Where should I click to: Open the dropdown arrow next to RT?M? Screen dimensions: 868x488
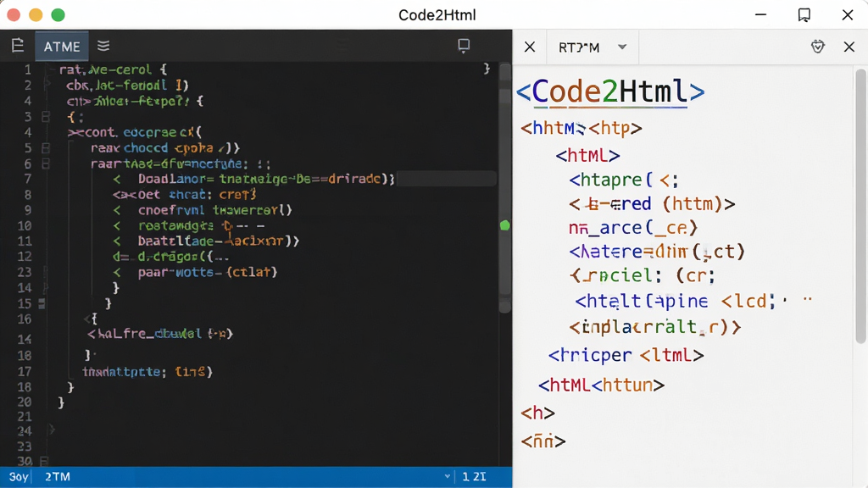(622, 47)
